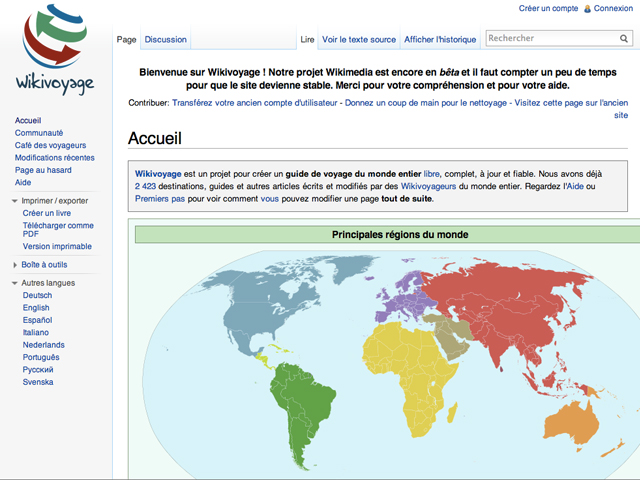Click Page au hasard link
The height and width of the screenshot is (480, 640).
[x=43, y=170]
